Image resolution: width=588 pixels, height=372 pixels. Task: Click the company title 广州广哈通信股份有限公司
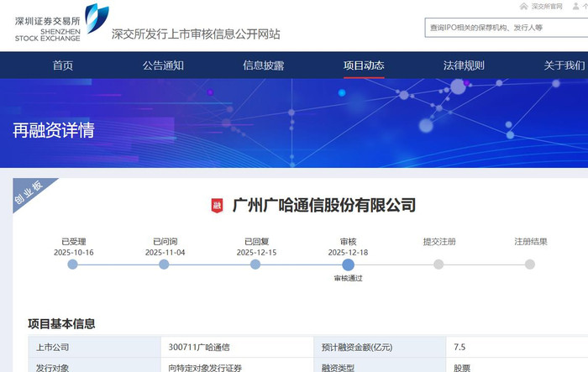(323, 205)
